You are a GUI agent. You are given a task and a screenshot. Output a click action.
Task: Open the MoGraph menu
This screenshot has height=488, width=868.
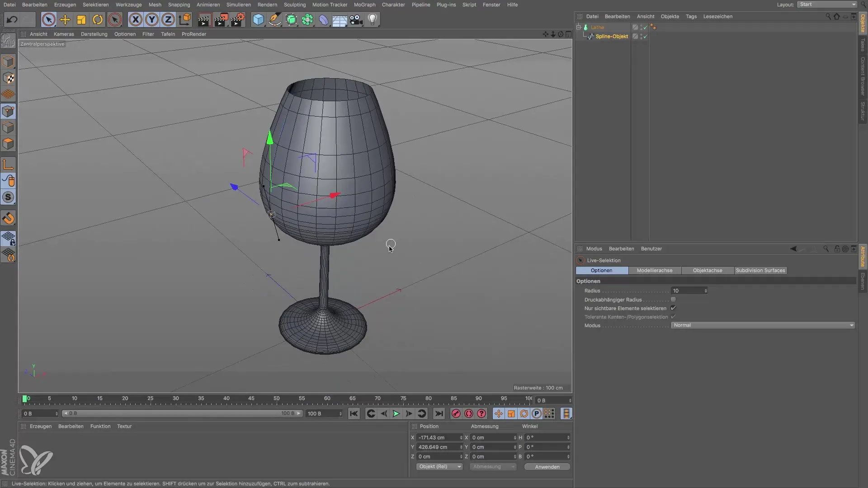click(364, 5)
